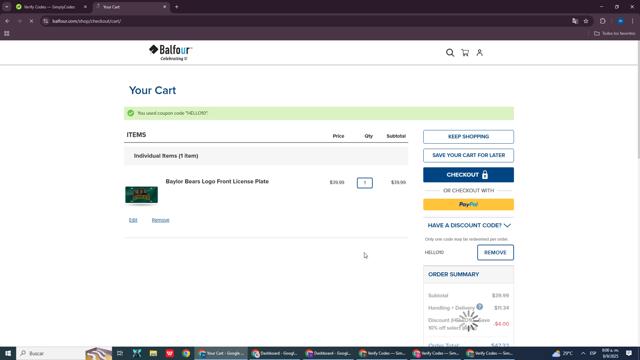The height and width of the screenshot is (360, 640).
Task: Select the Your Cart browser tab
Action: 129,7
